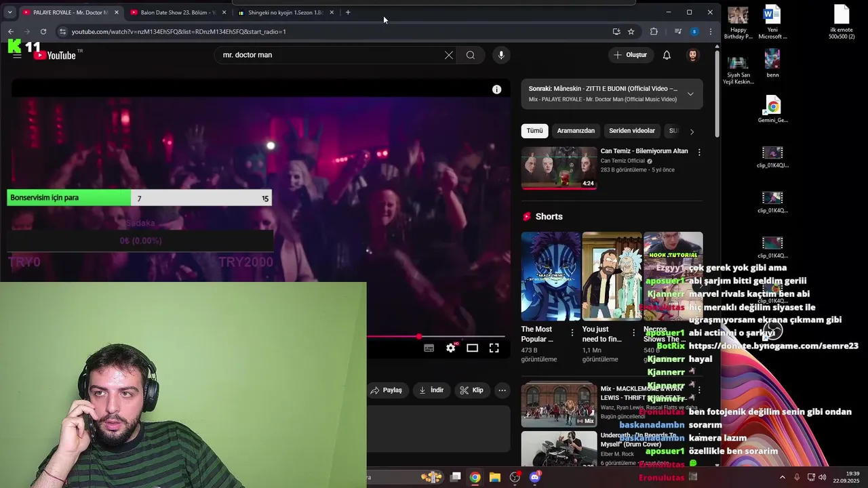Toggle theater mode on player
Viewport: 868px width, 488px height.
pyautogui.click(x=473, y=348)
